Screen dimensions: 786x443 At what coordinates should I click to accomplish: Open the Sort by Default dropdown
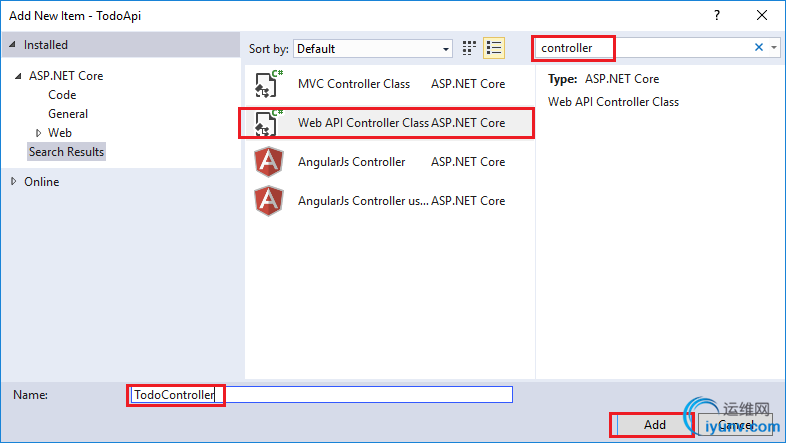373,49
